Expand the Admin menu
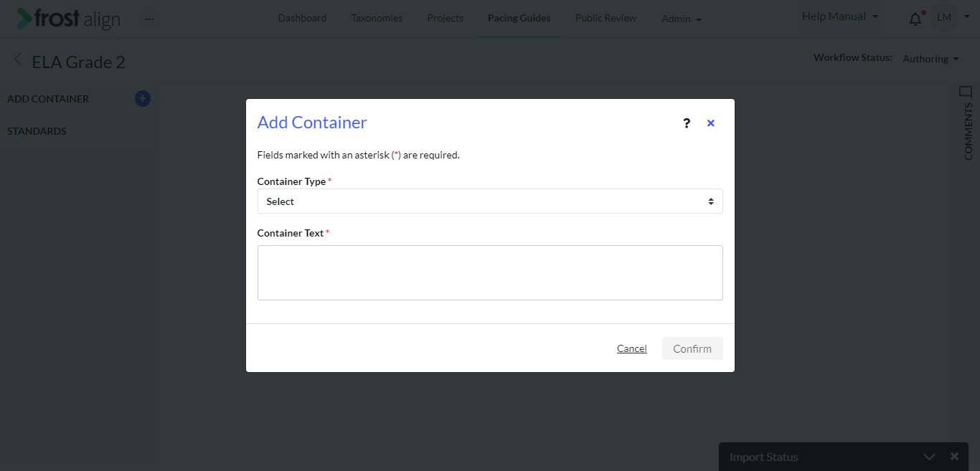Image resolution: width=980 pixels, height=471 pixels. (x=681, y=19)
